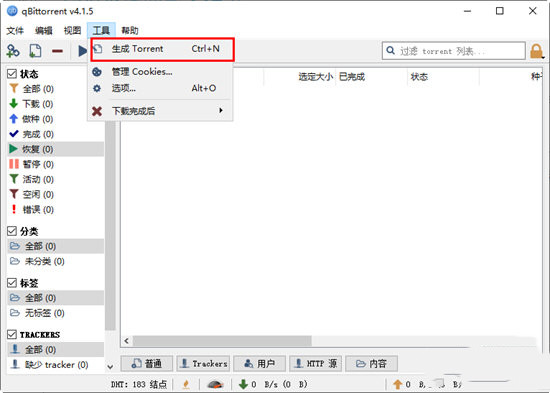Click the lock UI padlock icon

pos(536,51)
